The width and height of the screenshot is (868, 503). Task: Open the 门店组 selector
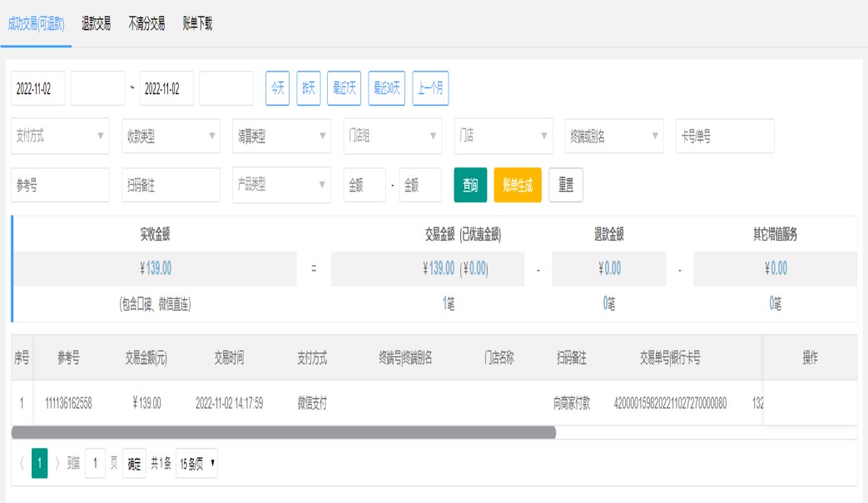[x=392, y=136]
